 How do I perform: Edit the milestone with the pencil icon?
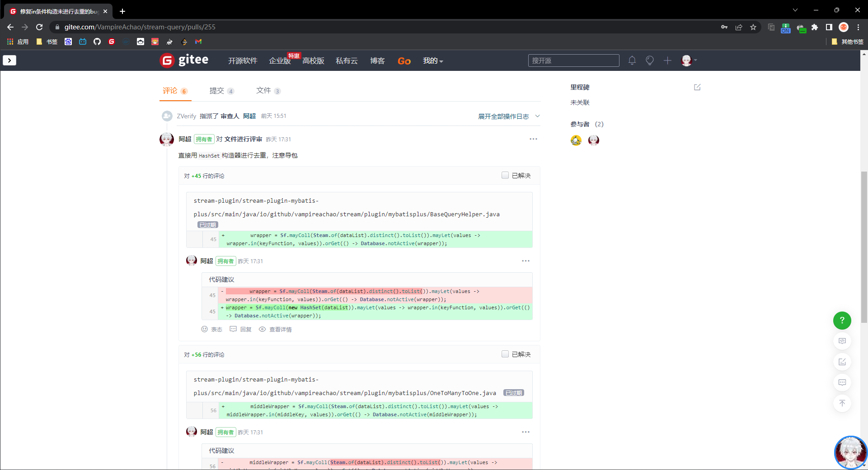[x=697, y=87]
